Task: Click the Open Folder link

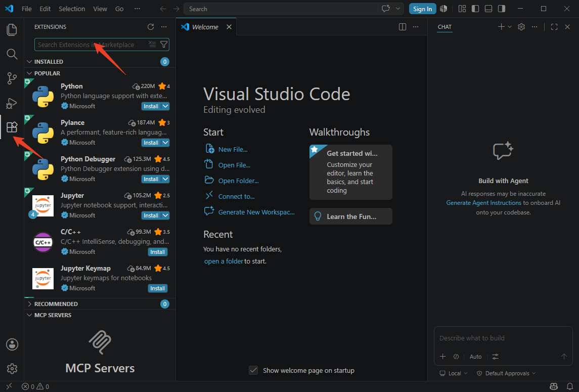Action: [x=239, y=181]
